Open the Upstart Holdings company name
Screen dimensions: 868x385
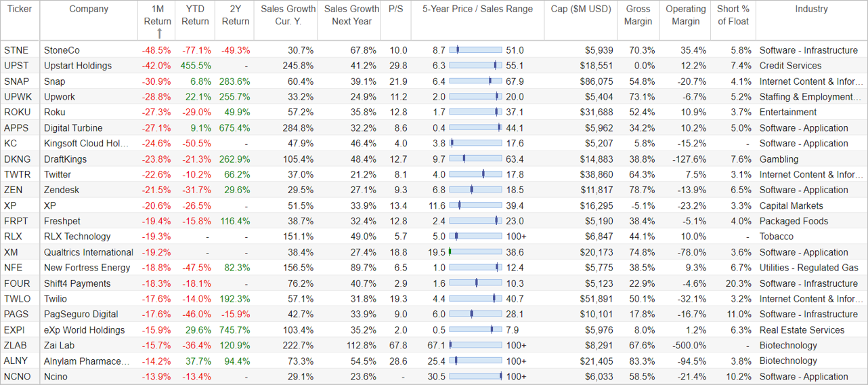click(78, 66)
